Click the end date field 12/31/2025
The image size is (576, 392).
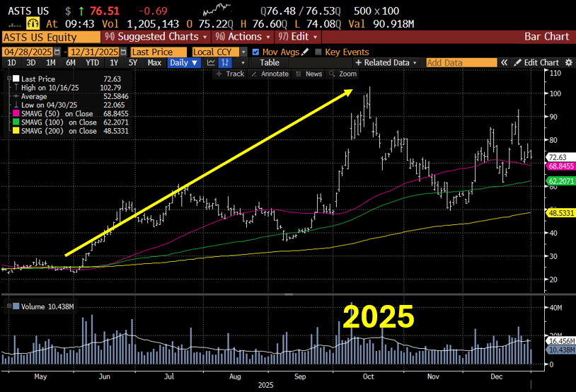point(95,52)
